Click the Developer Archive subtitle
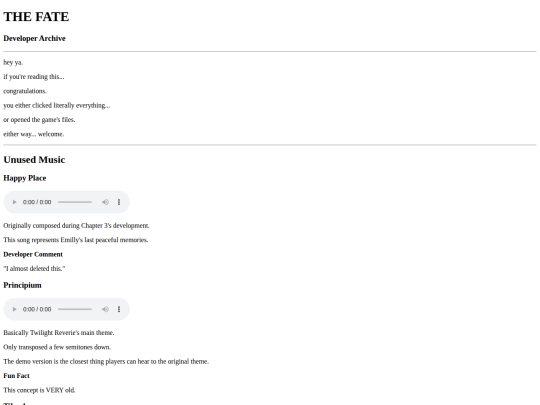Viewport: 540px width, 405px height. click(34, 38)
